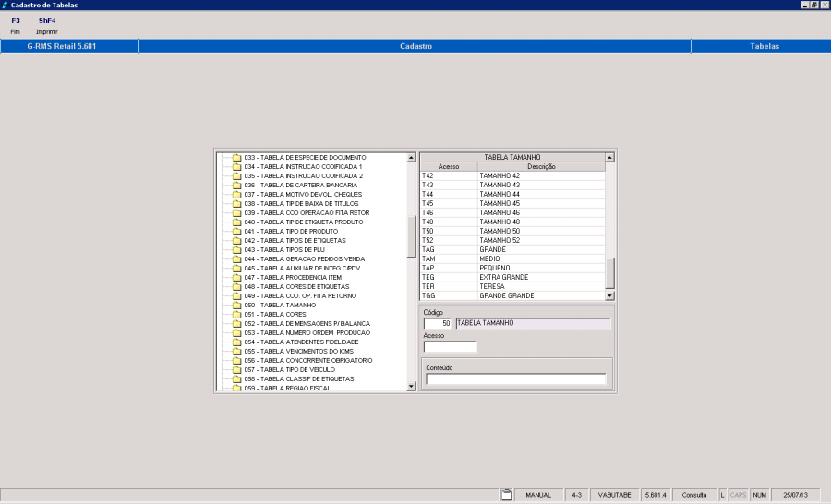
Task: Click the clipboard icon in the status bar
Action: pos(506,495)
